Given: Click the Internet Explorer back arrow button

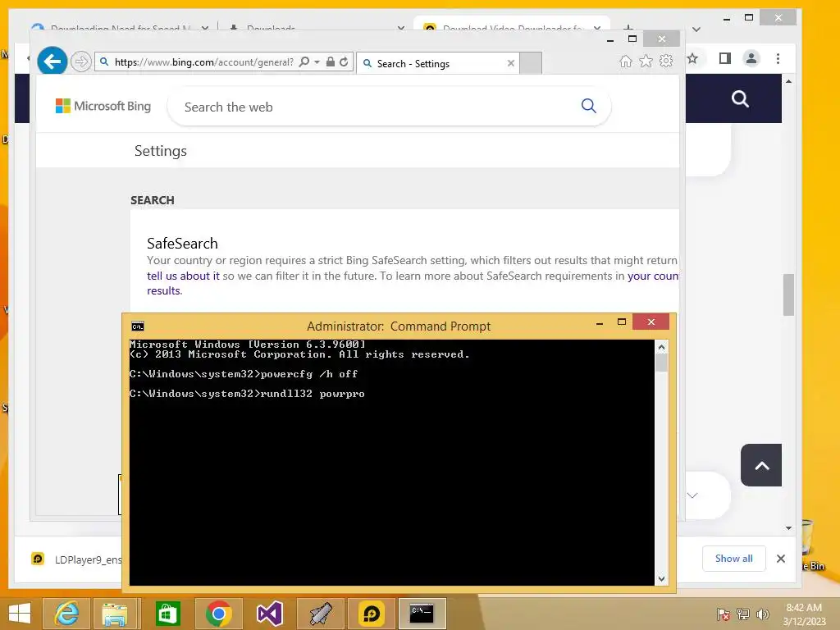Looking at the screenshot, I should point(52,62).
